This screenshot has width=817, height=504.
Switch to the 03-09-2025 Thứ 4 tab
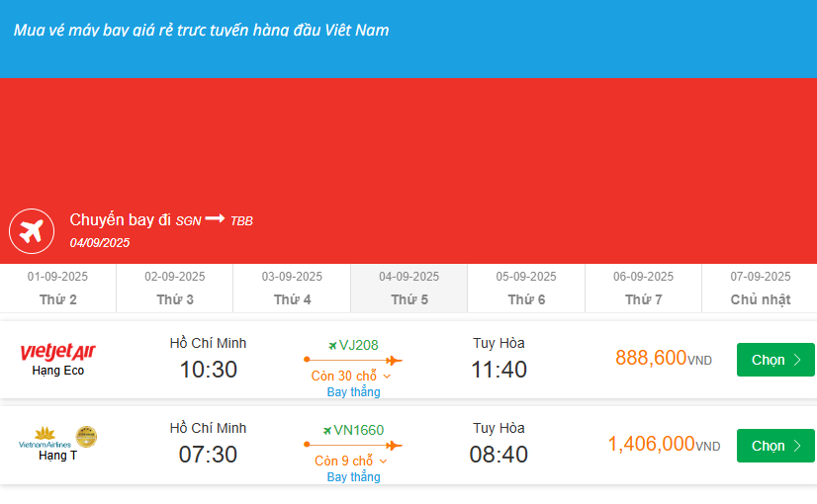292,288
